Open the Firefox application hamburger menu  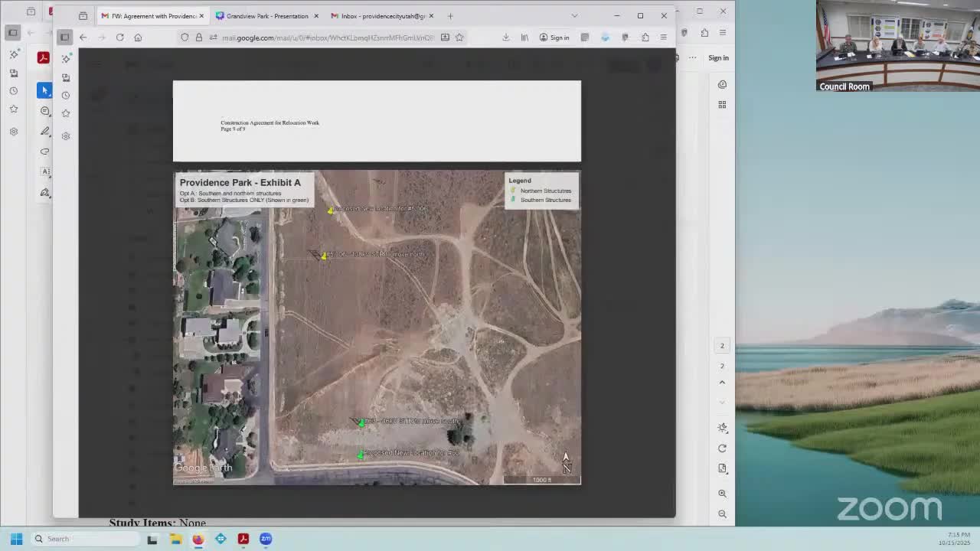[663, 37]
